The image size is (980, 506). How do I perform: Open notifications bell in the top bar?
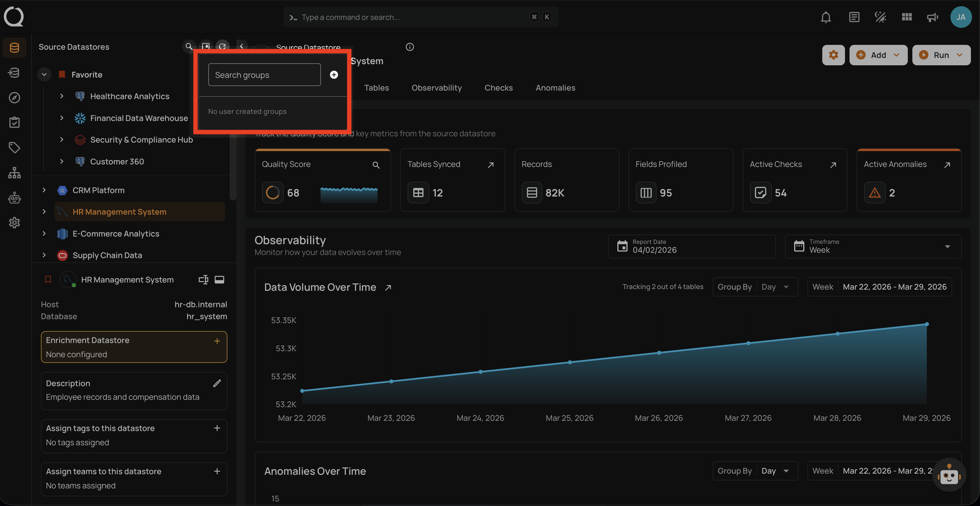[826, 17]
